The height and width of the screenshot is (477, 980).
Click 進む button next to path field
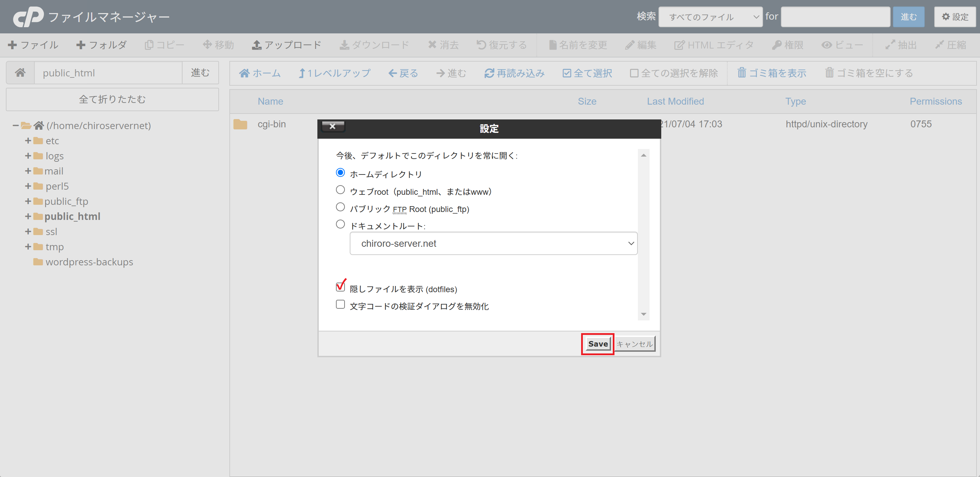coord(200,72)
